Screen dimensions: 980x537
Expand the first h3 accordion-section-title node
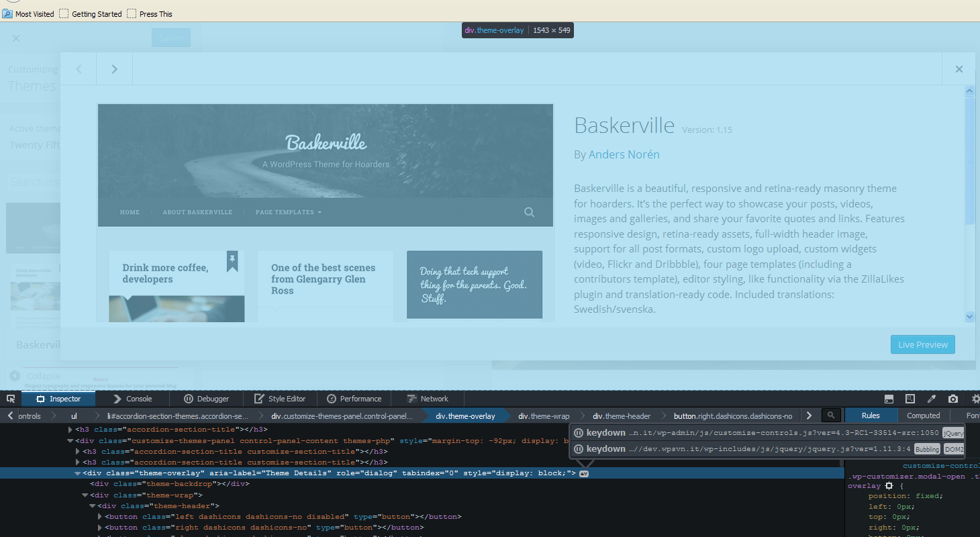click(x=70, y=430)
